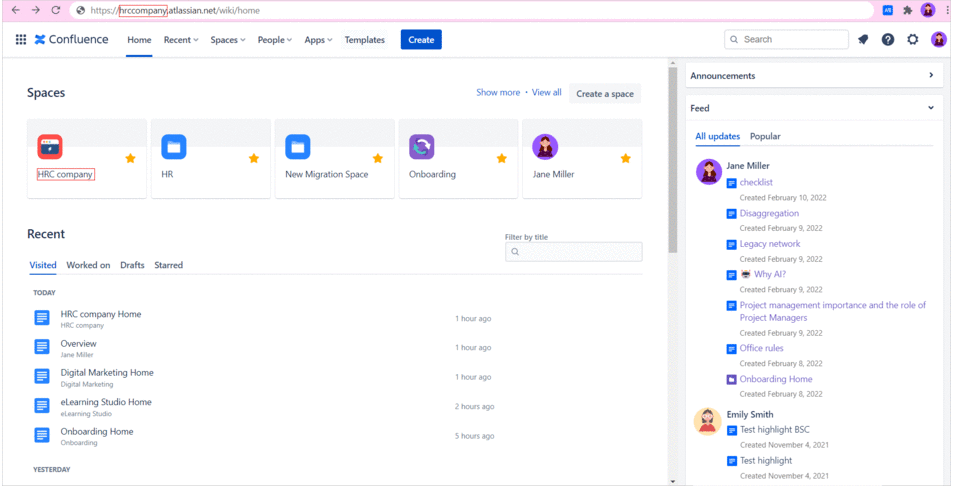Open the Spaces dropdown menu
This screenshot has width=953, height=490.
228,40
